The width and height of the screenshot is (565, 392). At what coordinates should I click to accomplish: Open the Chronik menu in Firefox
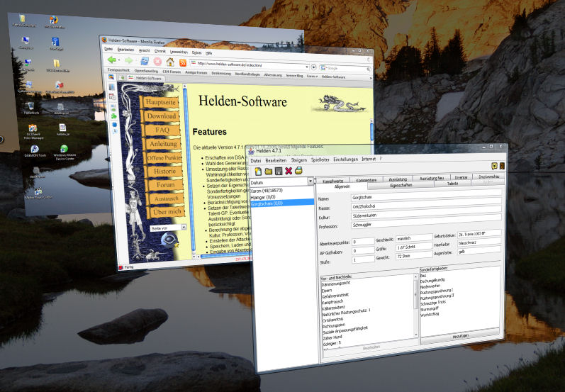160,51
